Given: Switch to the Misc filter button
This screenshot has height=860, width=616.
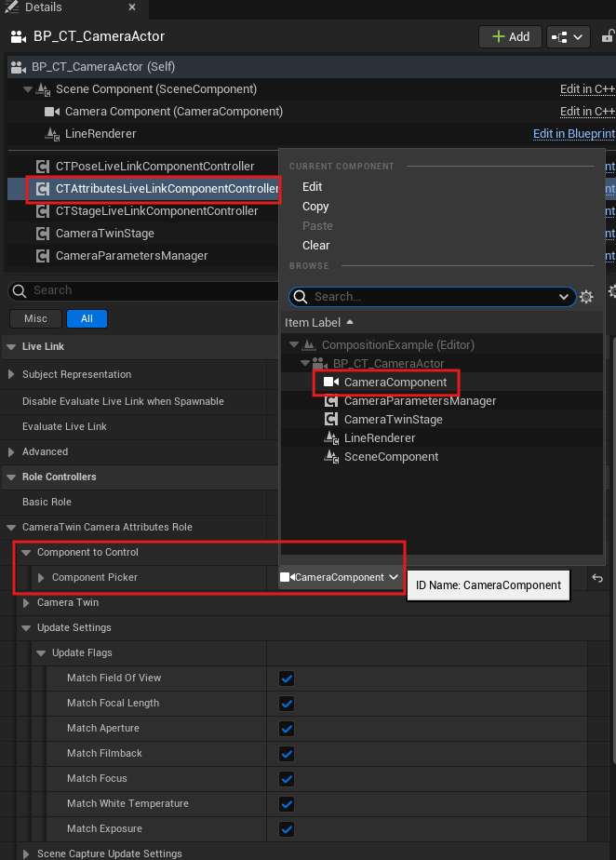Looking at the screenshot, I should [x=35, y=318].
